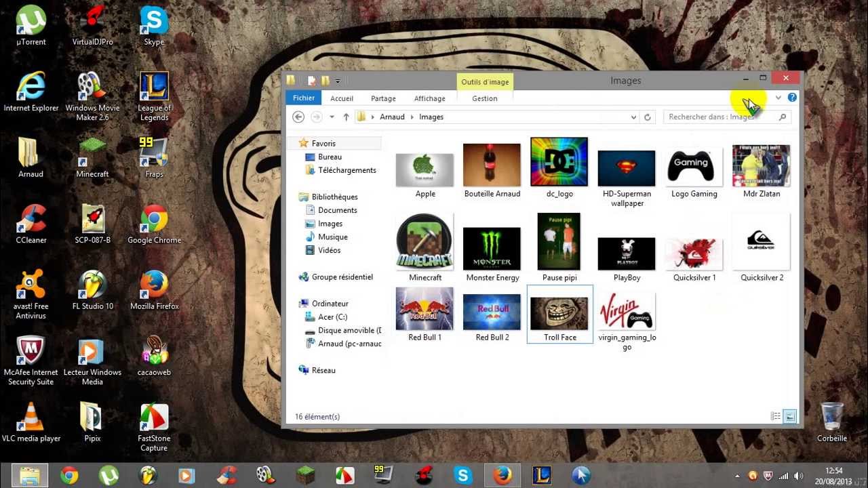Viewport: 868px width, 488px height.
Task: Launch Minecraft from the desktop
Action: click(x=92, y=157)
